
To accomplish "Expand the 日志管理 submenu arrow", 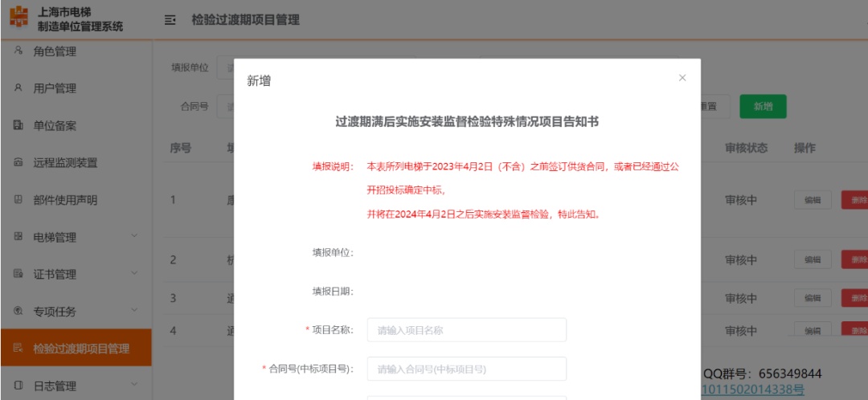I will (134, 385).
